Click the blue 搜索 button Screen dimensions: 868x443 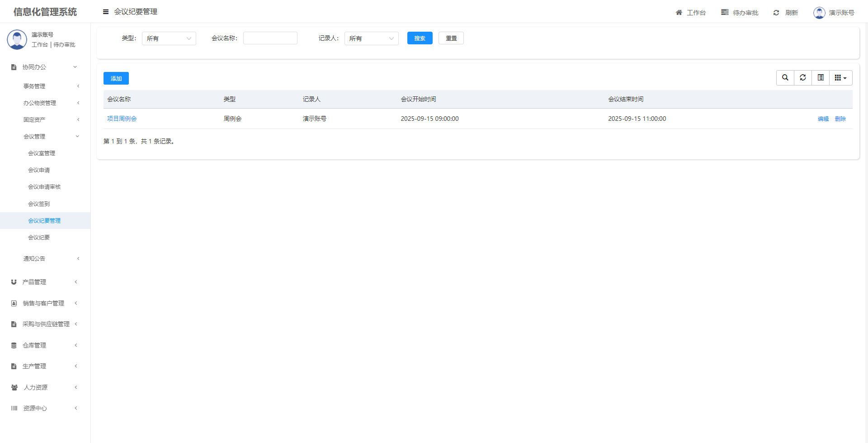[x=420, y=38]
